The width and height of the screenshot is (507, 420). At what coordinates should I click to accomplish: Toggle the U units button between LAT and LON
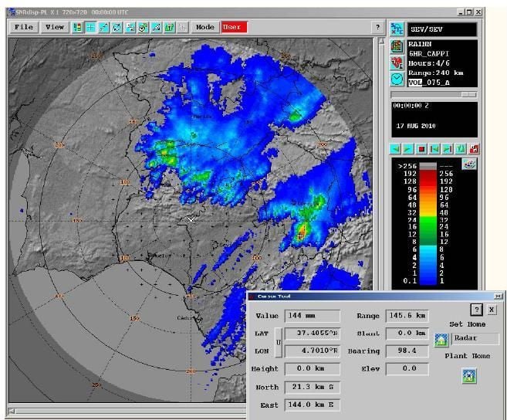pyautogui.click(x=279, y=343)
